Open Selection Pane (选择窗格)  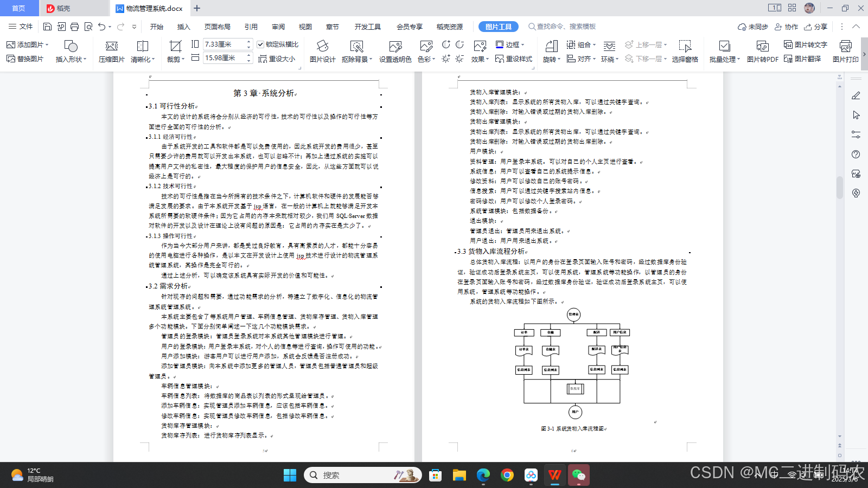(x=685, y=52)
